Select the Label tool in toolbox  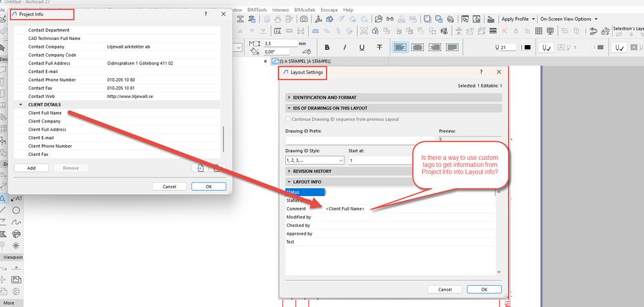coord(17,199)
